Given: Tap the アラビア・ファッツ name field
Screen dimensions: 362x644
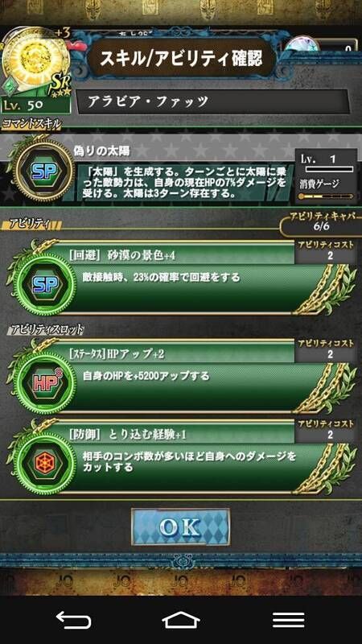Looking at the screenshot, I should click(212, 101).
